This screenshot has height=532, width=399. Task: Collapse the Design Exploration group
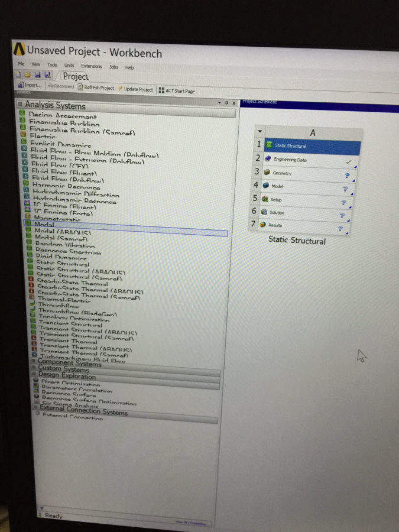click(x=34, y=373)
